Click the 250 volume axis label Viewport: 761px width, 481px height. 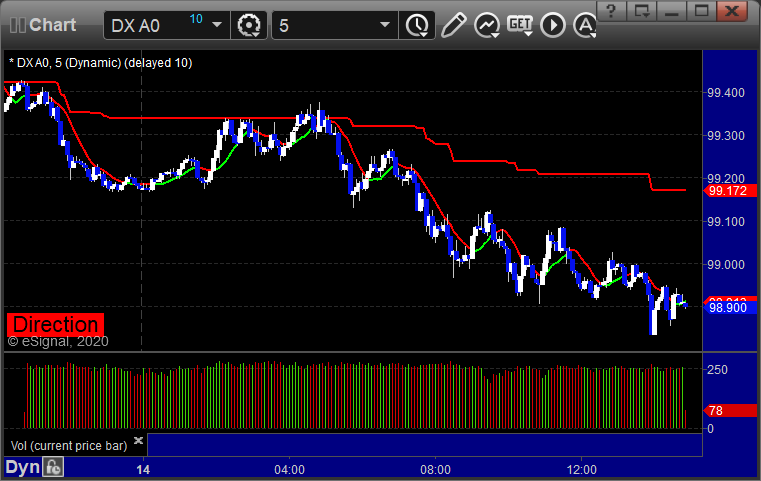(717, 370)
